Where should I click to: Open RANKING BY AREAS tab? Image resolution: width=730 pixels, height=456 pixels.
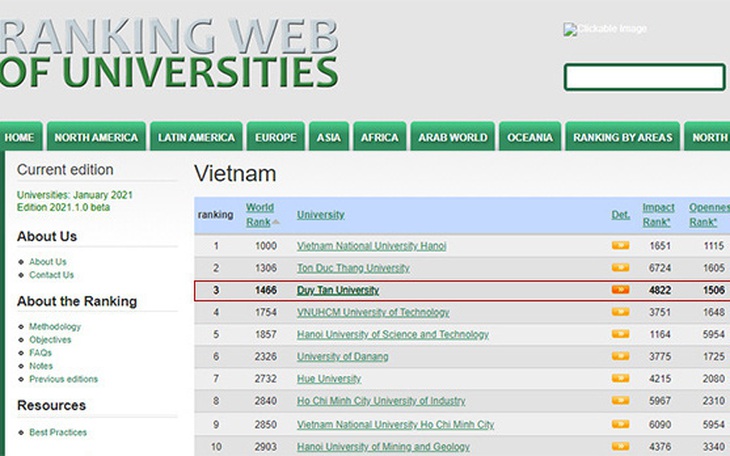[623, 137]
